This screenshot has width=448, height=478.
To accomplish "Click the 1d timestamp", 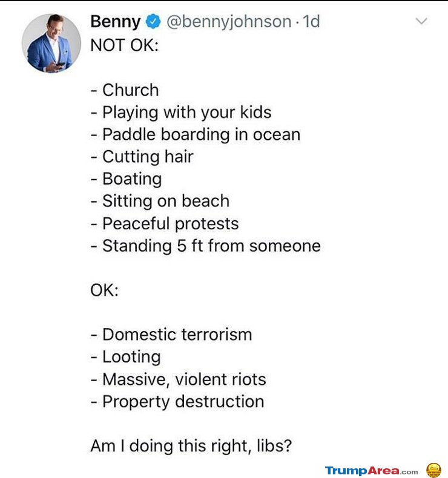I will point(311,21).
